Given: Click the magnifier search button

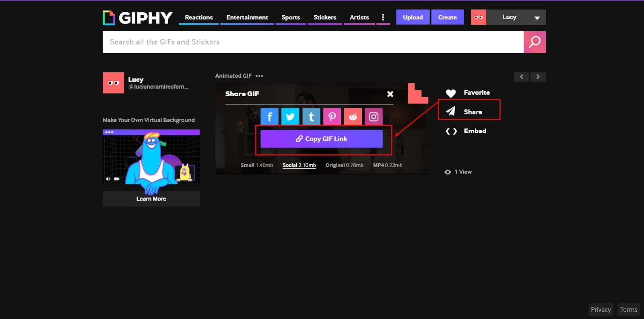Looking at the screenshot, I should click(x=535, y=42).
